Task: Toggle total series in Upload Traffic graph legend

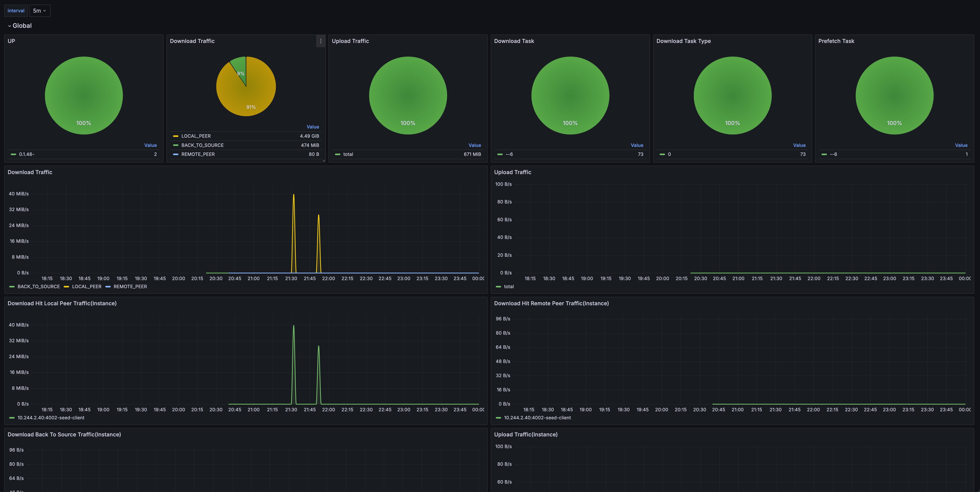Action: [509, 287]
